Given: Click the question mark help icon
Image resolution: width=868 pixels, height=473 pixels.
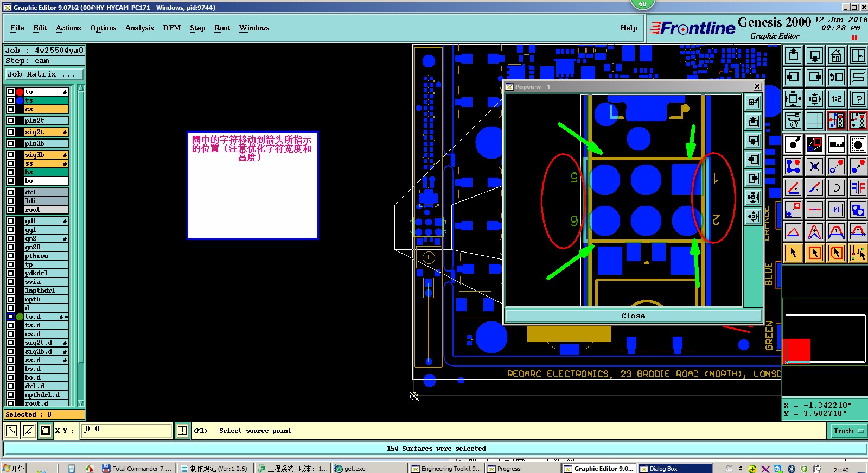Looking at the screenshot, I should click(x=858, y=99).
